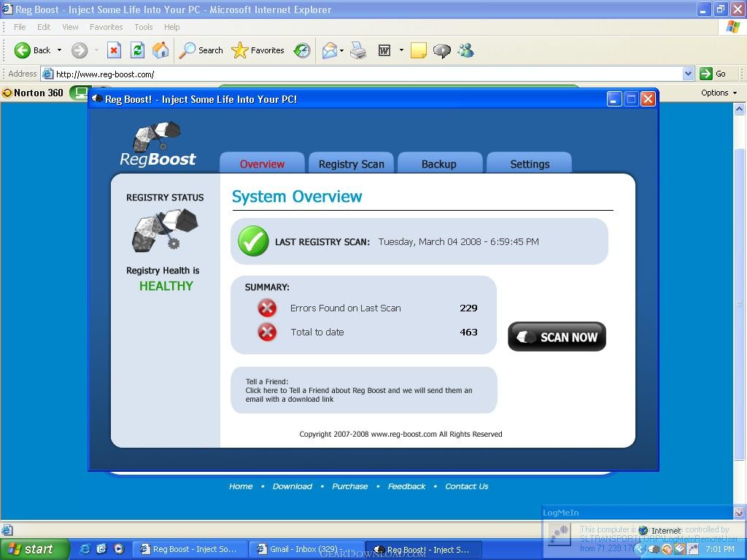Open the View menu
747x560 pixels.
(x=70, y=27)
